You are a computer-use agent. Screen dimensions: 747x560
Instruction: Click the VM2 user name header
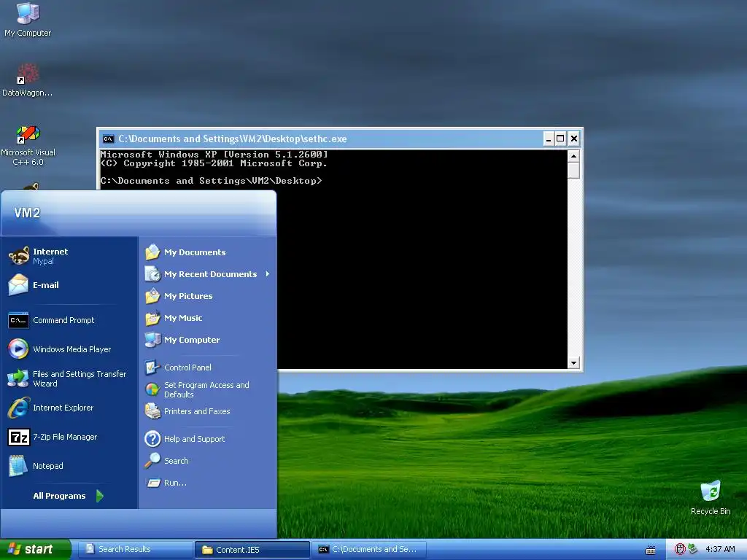point(27,213)
